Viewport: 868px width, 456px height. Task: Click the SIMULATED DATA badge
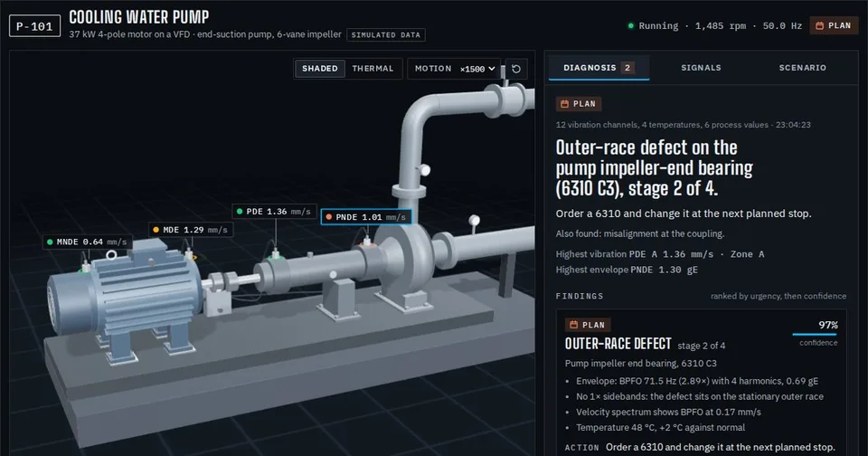pyautogui.click(x=386, y=35)
